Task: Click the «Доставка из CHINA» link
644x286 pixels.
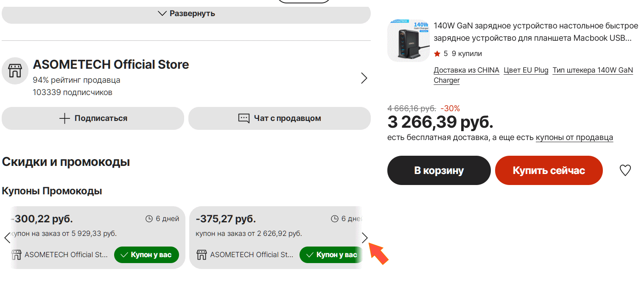Action: point(466,70)
